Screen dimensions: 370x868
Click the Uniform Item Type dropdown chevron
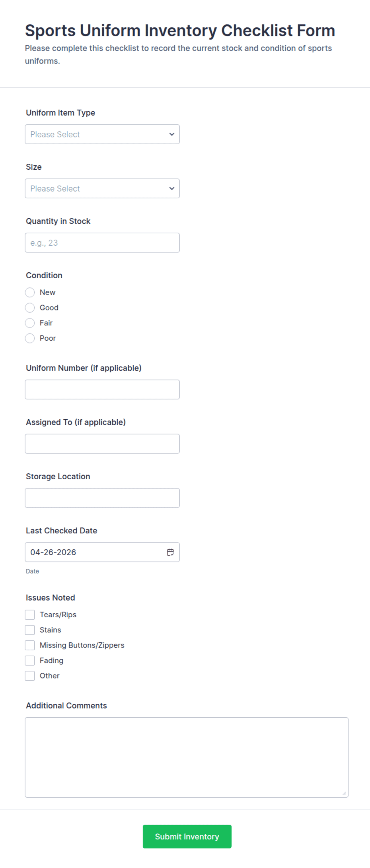tap(171, 134)
